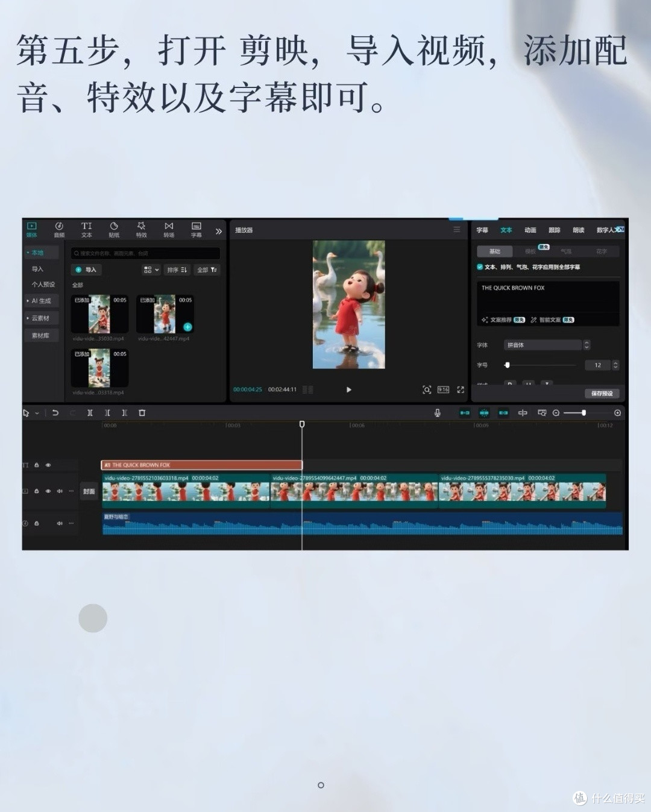Open the grid view mode dropdown
Image resolution: width=651 pixels, height=812 pixels.
pyautogui.click(x=151, y=269)
